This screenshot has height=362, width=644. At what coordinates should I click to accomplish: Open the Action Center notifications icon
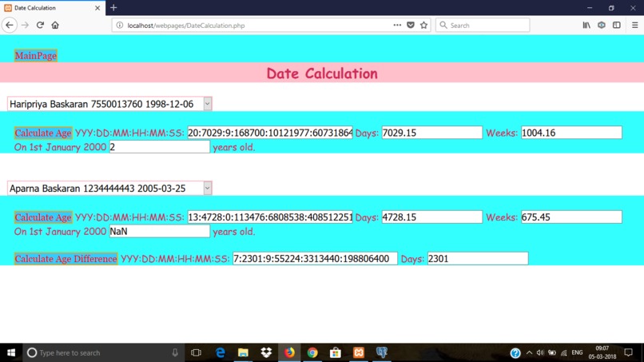pyautogui.click(x=628, y=352)
